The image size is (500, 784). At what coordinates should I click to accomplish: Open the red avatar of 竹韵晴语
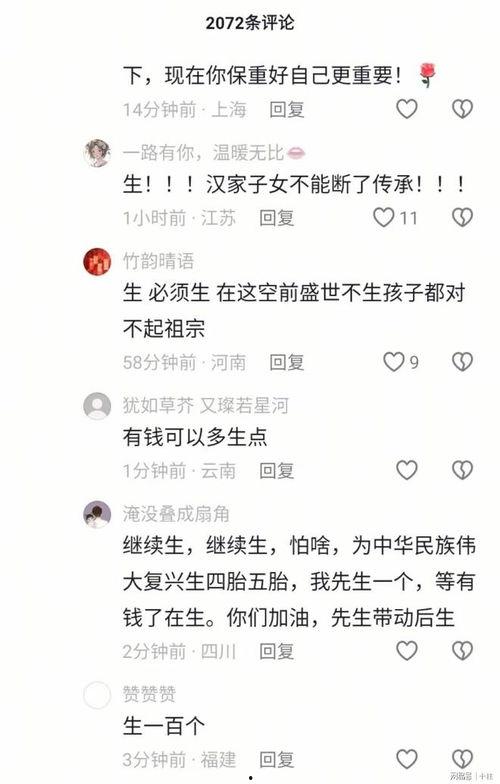(x=97, y=262)
